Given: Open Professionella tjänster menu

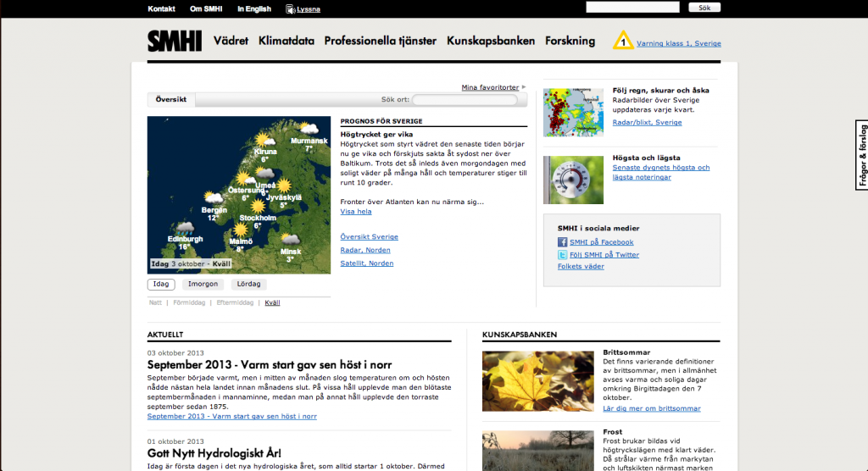Looking at the screenshot, I should 381,41.
